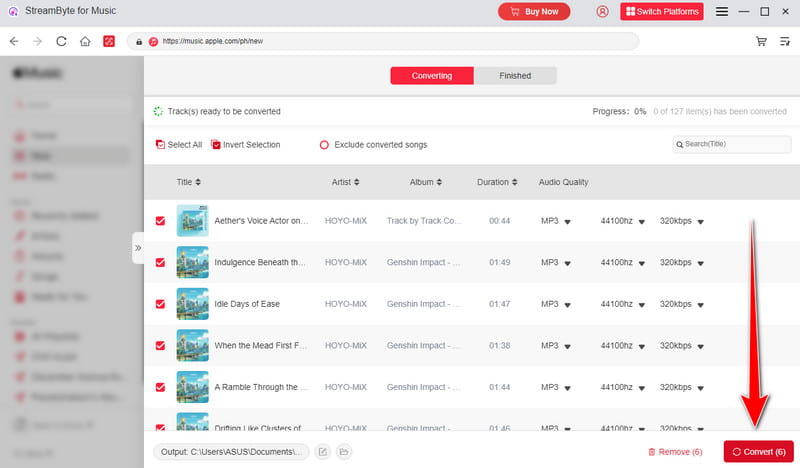This screenshot has width=800, height=468.
Task: Switch to the Finished tab
Action: point(515,76)
